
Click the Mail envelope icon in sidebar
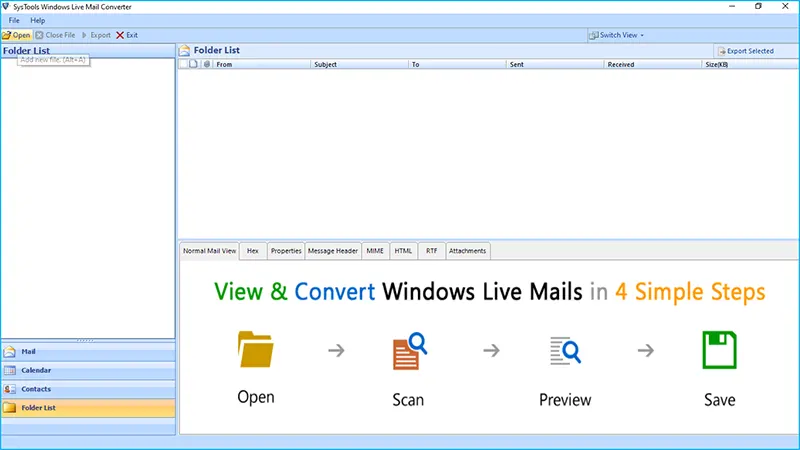[10, 352]
